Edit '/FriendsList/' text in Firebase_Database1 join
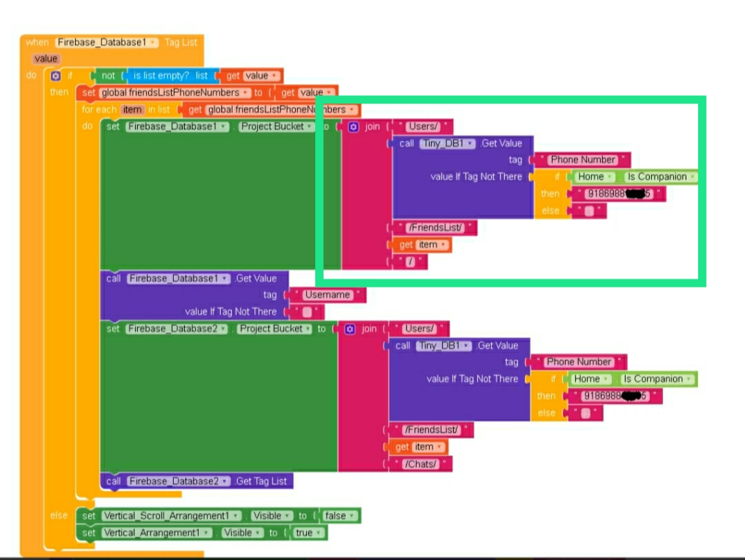Image resolution: width=745 pixels, height=560 pixels. pyautogui.click(x=435, y=228)
